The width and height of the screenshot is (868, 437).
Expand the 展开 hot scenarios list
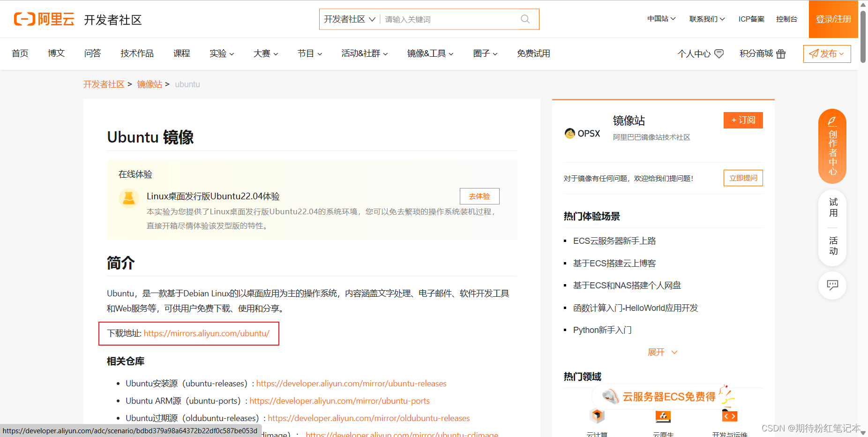click(x=663, y=352)
